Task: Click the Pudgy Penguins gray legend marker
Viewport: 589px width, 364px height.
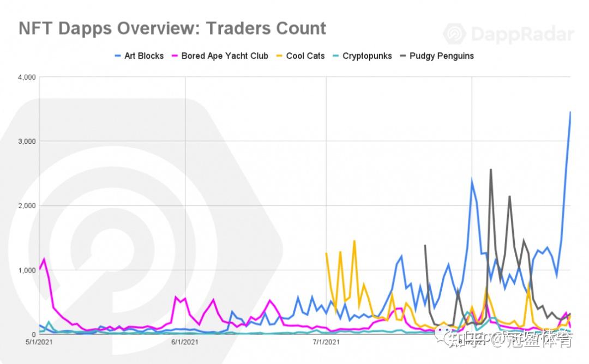Action: click(403, 56)
